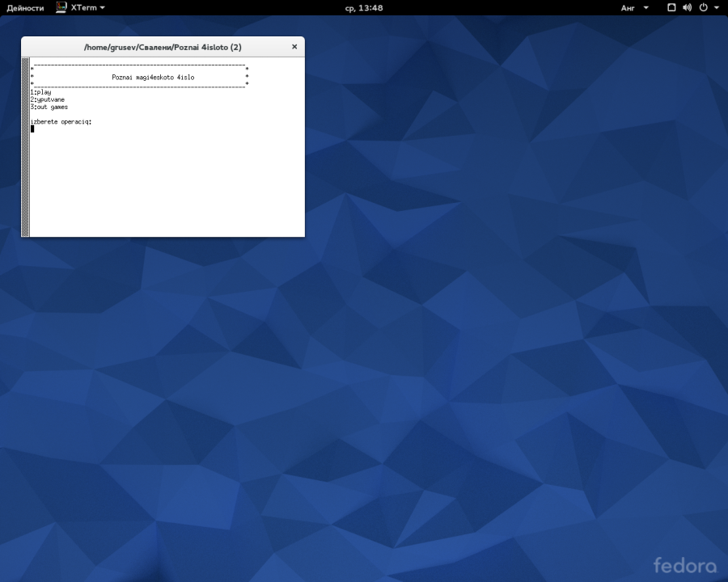This screenshot has height=582, width=728.
Task: Click the XTerm vertical scrollbar
Action: (x=26, y=147)
